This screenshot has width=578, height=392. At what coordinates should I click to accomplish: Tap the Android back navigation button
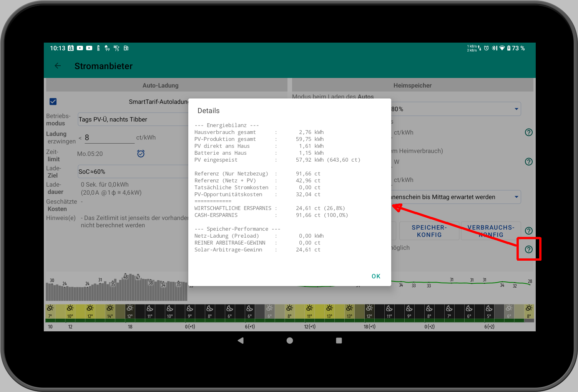pos(241,341)
